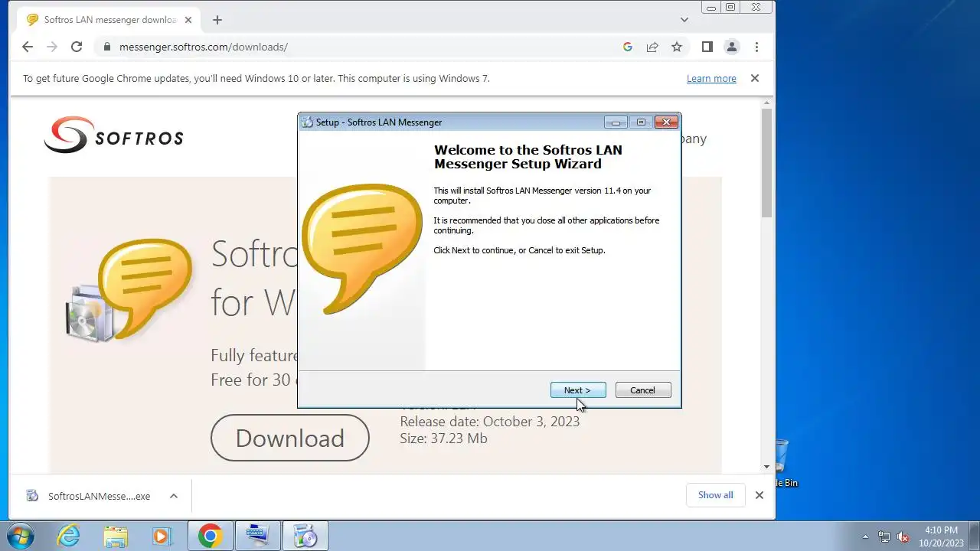Click the Release date: October 3, 2023 text

(x=489, y=422)
